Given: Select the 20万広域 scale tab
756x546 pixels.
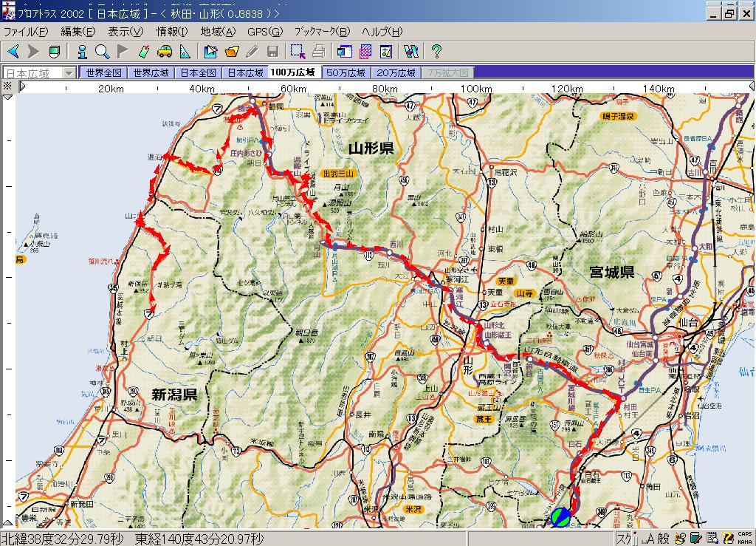Looking at the screenshot, I should pyautogui.click(x=396, y=72).
